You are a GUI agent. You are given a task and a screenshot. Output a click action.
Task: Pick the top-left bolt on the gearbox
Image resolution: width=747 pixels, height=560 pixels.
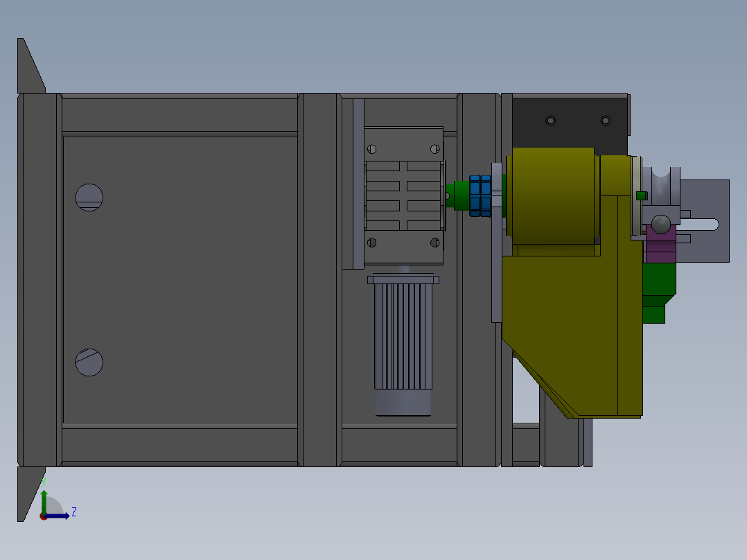(x=371, y=149)
